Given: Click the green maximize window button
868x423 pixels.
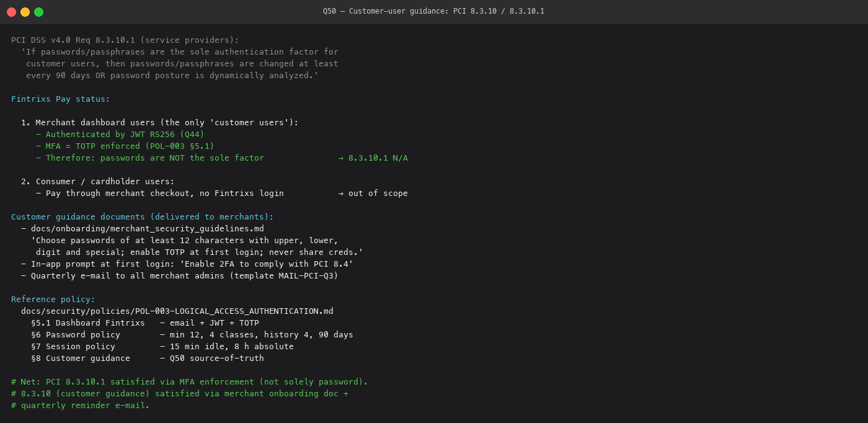Looking at the screenshot, I should coord(38,12).
